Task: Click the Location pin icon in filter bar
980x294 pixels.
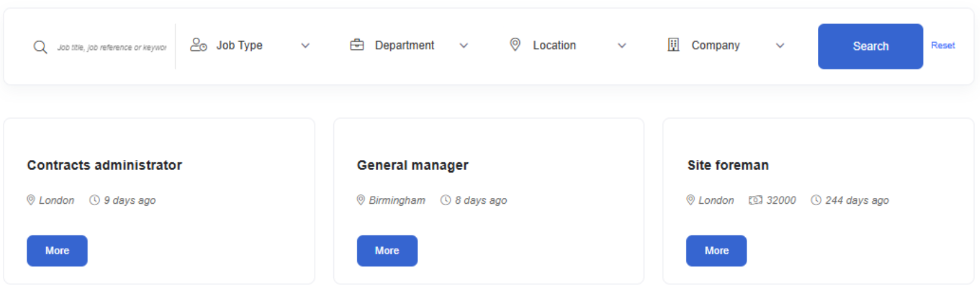Action: [515, 44]
